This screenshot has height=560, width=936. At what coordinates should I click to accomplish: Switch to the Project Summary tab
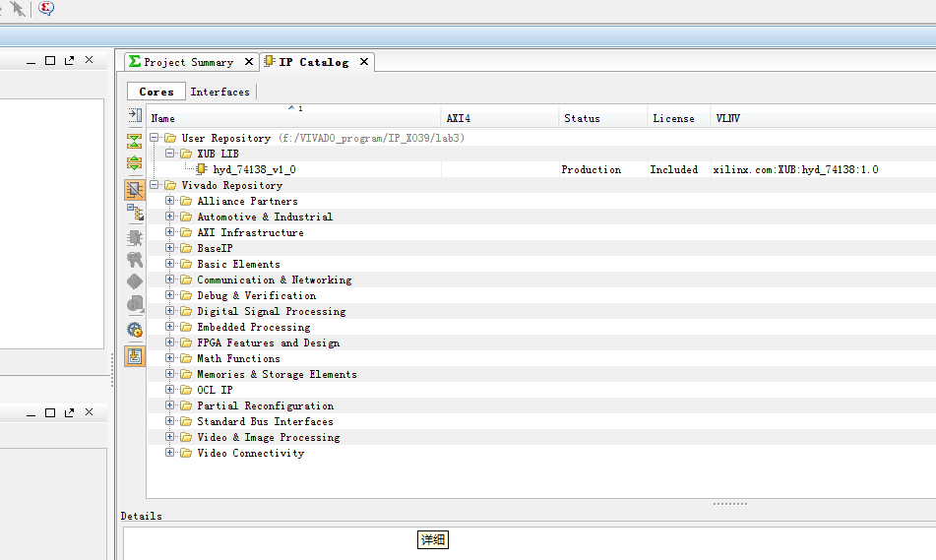[x=188, y=62]
